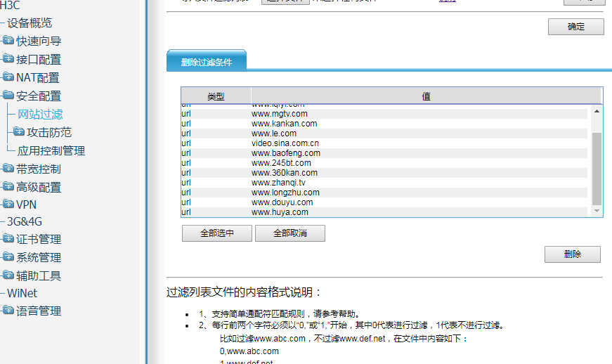Open the 攻击防范 submenu label
The height and width of the screenshot is (364, 612).
pyautogui.click(x=49, y=132)
